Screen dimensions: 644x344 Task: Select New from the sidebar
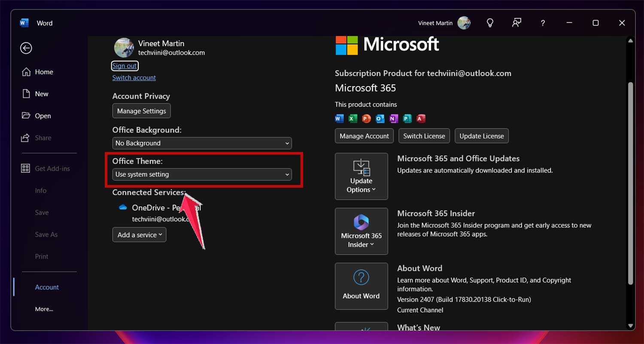coord(41,94)
